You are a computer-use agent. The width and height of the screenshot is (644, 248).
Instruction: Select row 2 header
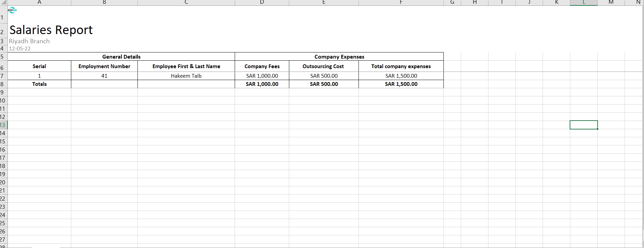pos(3,30)
